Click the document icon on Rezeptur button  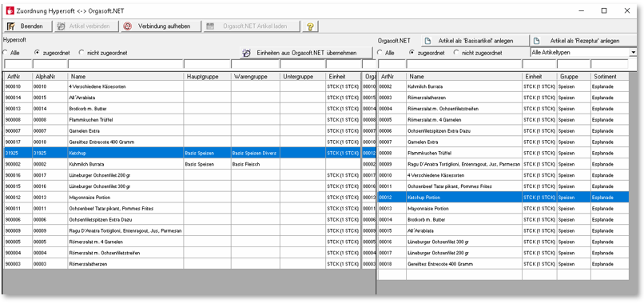536,41
